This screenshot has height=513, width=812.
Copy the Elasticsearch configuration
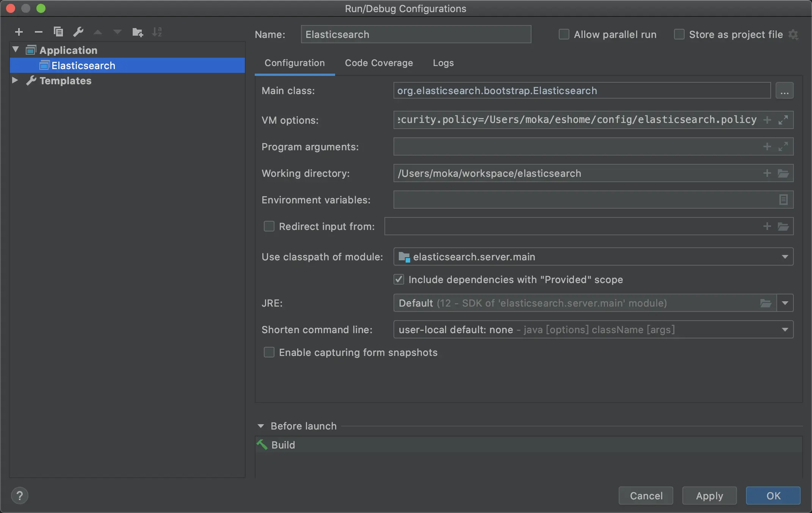(x=58, y=32)
